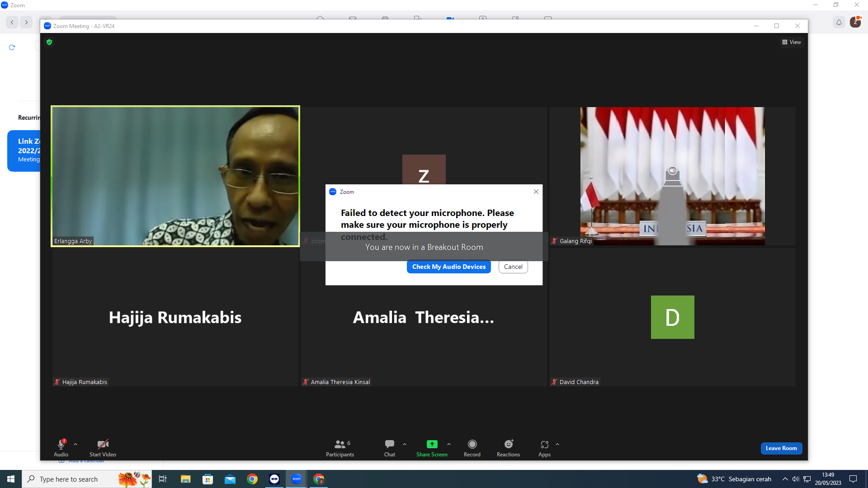This screenshot has width=868, height=488.
Task: Open the Mail app from the taskbar
Action: [230, 479]
